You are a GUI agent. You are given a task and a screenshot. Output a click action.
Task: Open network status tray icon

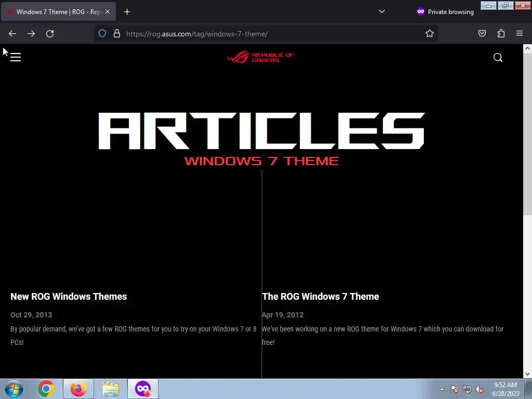pyautogui.click(x=467, y=389)
